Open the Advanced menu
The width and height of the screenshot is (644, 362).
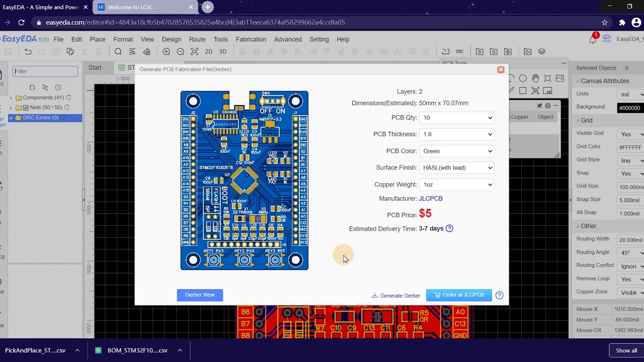[x=288, y=39]
